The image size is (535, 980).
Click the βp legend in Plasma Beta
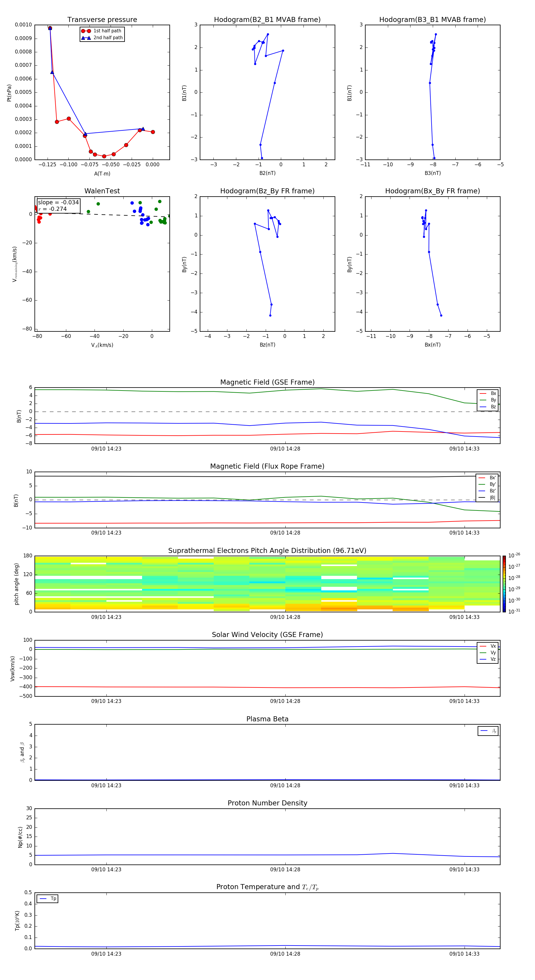click(488, 731)
